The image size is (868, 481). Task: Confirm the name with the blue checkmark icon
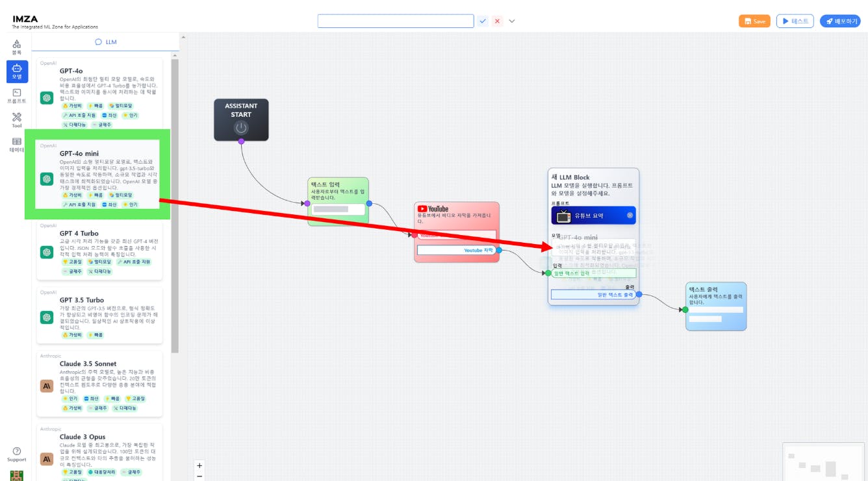coord(483,21)
